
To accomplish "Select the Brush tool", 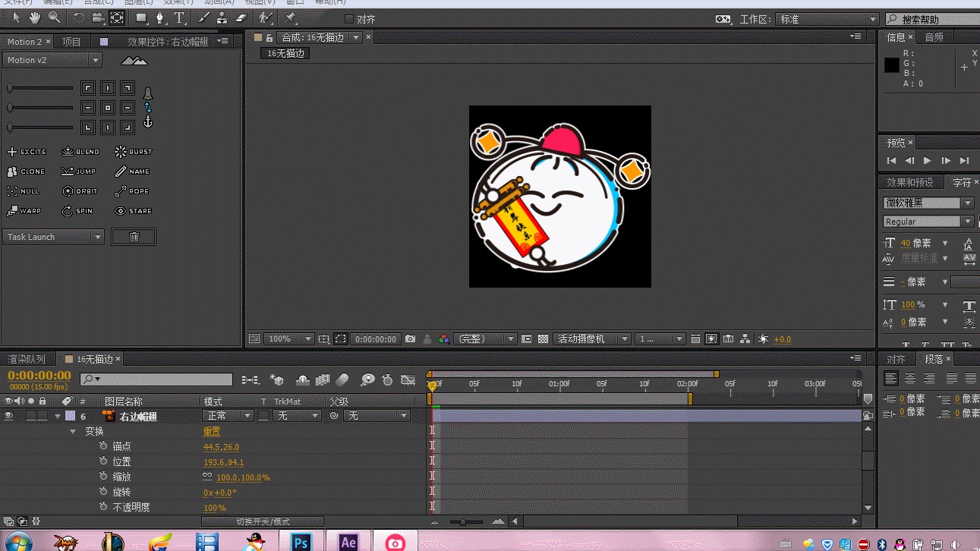I will (204, 17).
